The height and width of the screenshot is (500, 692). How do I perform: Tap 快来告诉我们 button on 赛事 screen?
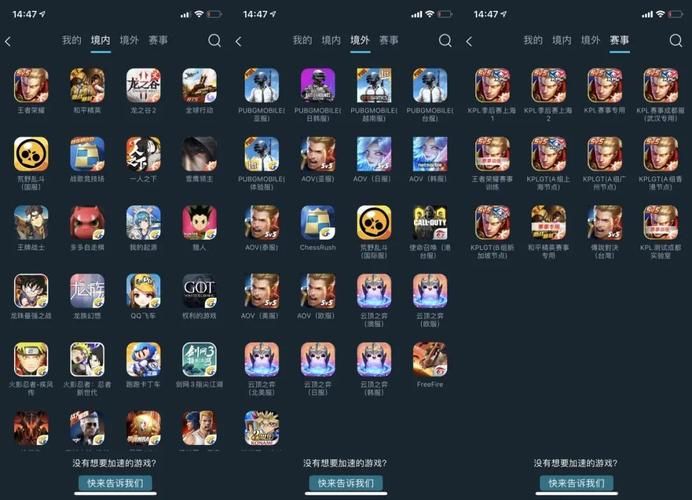[576, 483]
